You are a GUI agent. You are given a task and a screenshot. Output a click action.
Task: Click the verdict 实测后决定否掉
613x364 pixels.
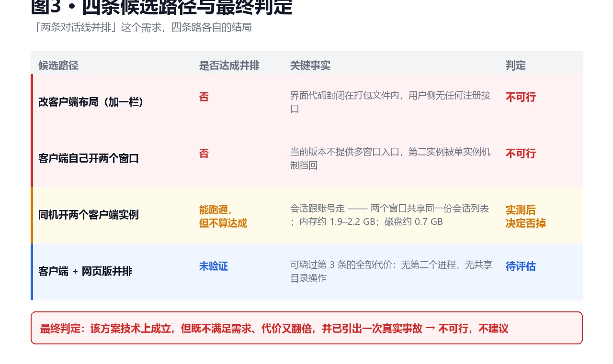tap(526, 217)
